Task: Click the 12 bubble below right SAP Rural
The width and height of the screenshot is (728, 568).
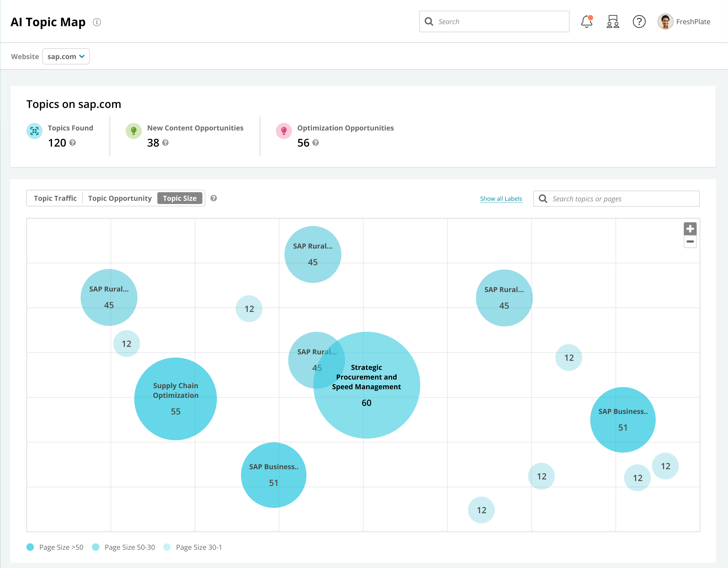Action: (569, 358)
